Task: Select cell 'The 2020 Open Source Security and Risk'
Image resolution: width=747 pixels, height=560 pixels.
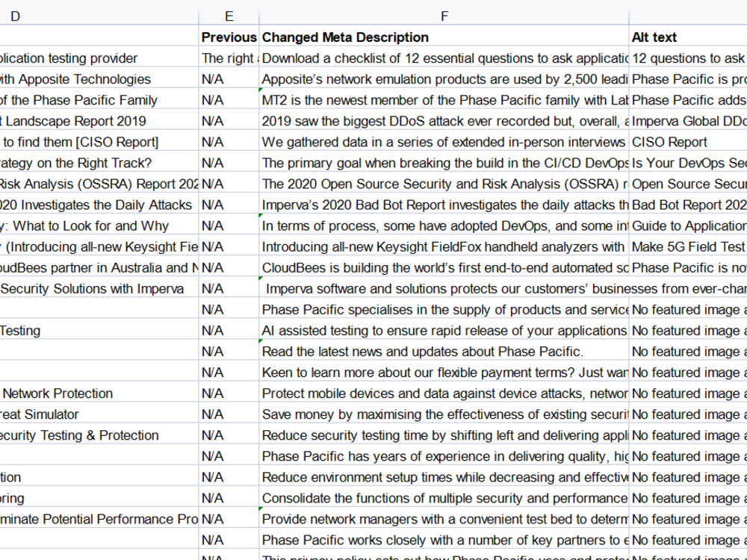Action: (444, 184)
